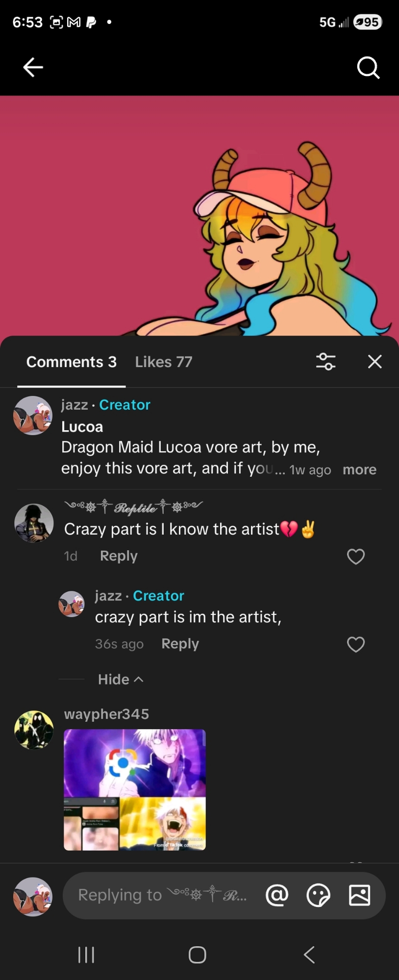Open jazz creator avatar in caption

click(33, 416)
